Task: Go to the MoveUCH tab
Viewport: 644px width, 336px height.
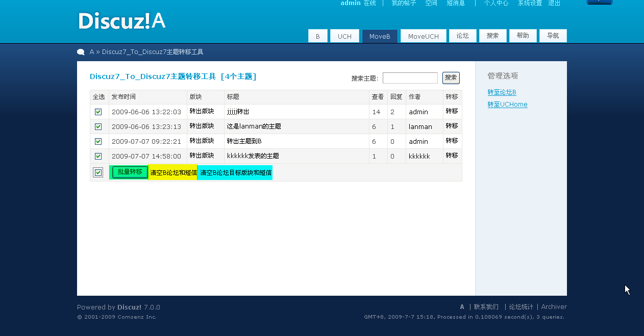Action: tap(424, 36)
